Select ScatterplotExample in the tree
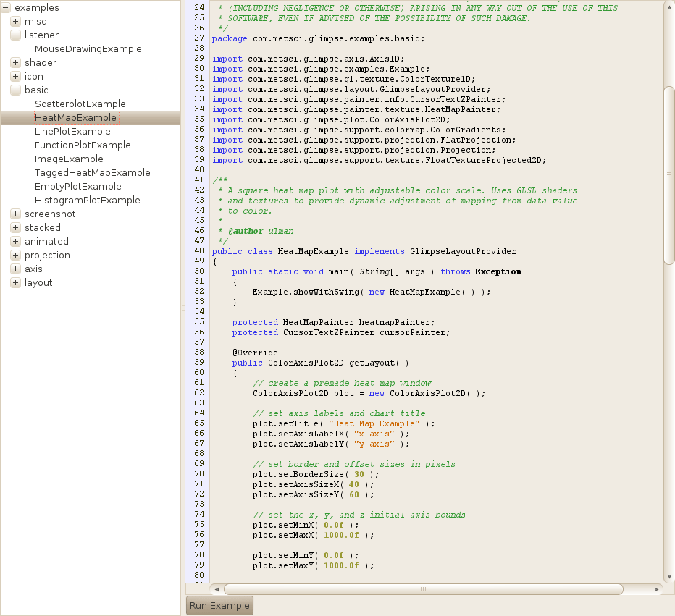This screenshot has height=616, width=675. click(80, 104)
